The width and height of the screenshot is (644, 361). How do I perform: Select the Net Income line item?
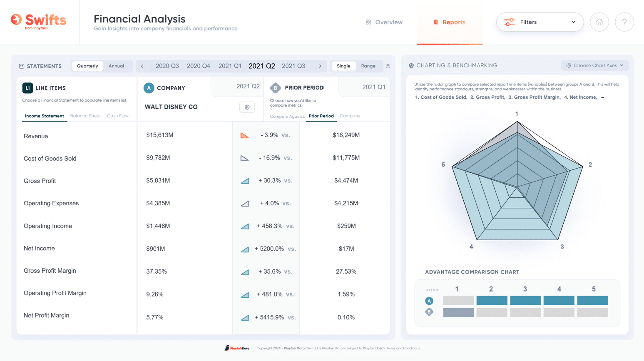(x=39, y=248)
